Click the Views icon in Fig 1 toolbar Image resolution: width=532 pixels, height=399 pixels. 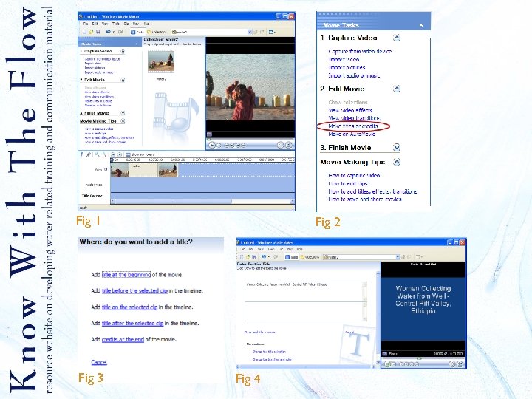(271, 32)
